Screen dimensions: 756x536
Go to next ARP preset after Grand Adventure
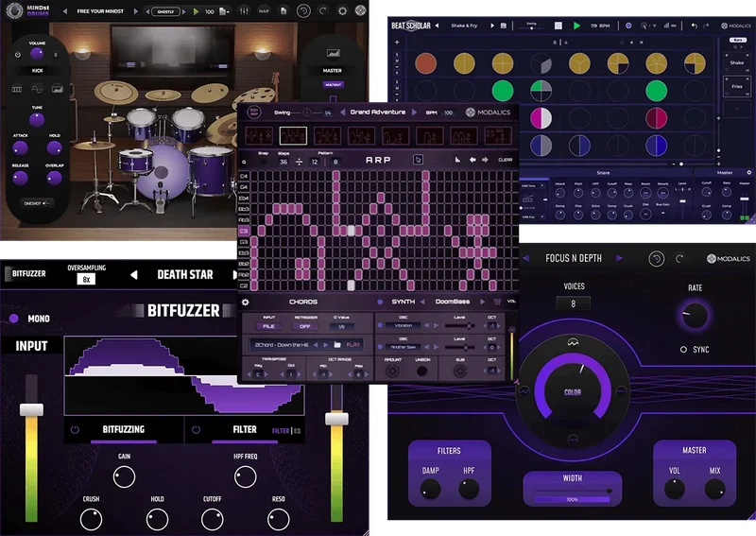click(x=414, y=112)
